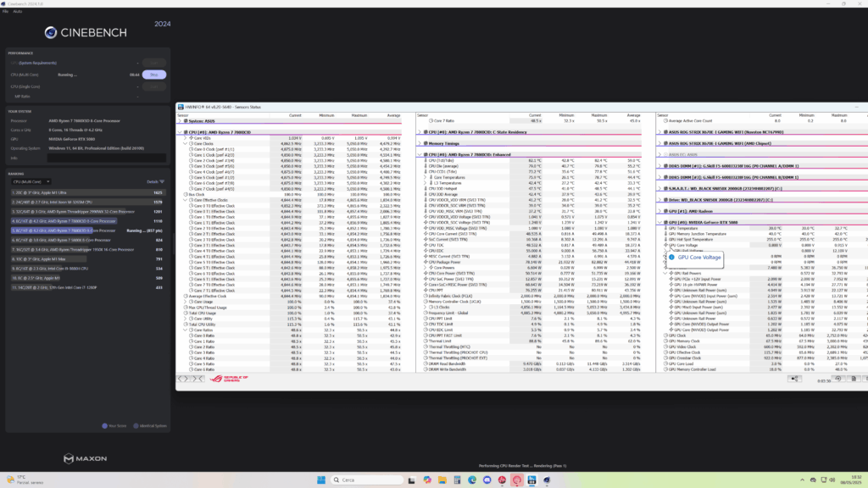This screenshot has width=868, height=488.
Task: Click the expand columns arrows in HWiNFO toolbar
Action: coord(183,379)
